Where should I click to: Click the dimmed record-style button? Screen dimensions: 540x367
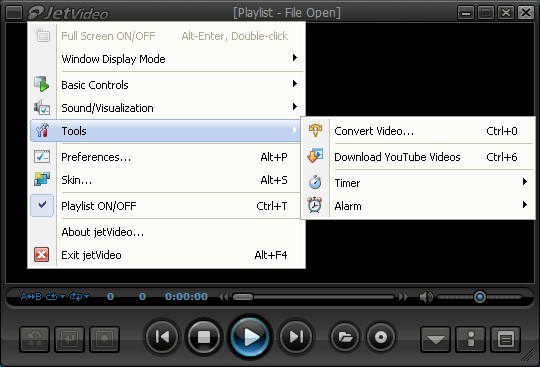point(104,339)
